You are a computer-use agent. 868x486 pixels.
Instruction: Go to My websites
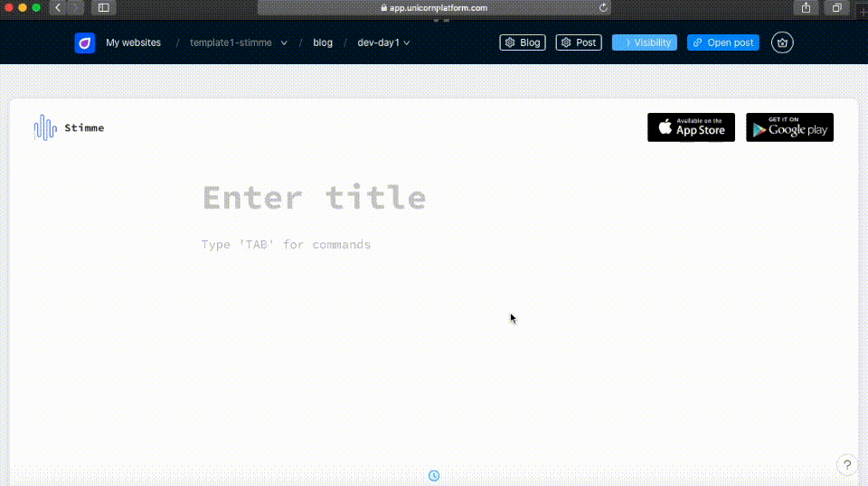point(133,42)
